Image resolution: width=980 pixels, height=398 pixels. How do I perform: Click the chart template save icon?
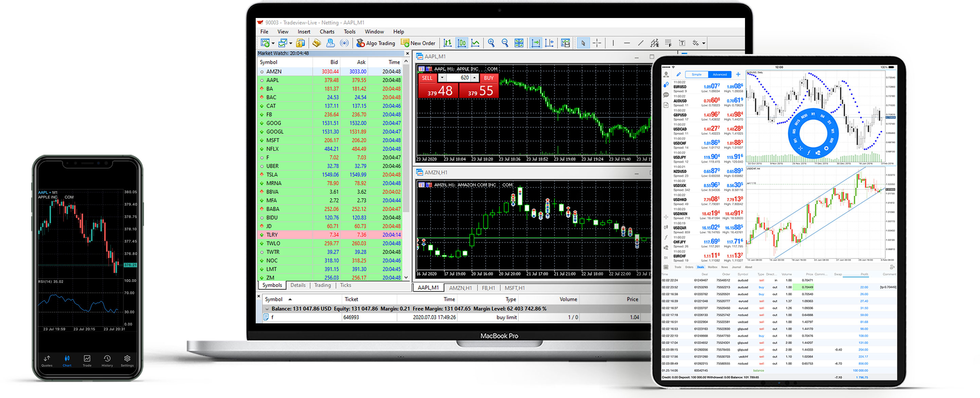click(x=565, y=43)
